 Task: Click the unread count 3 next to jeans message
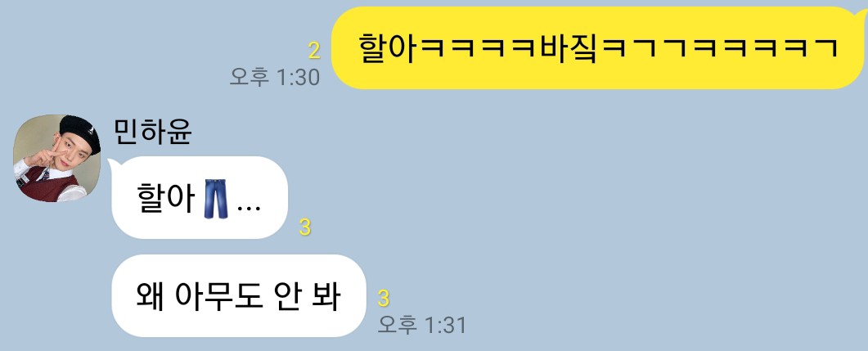pos(305,227)
